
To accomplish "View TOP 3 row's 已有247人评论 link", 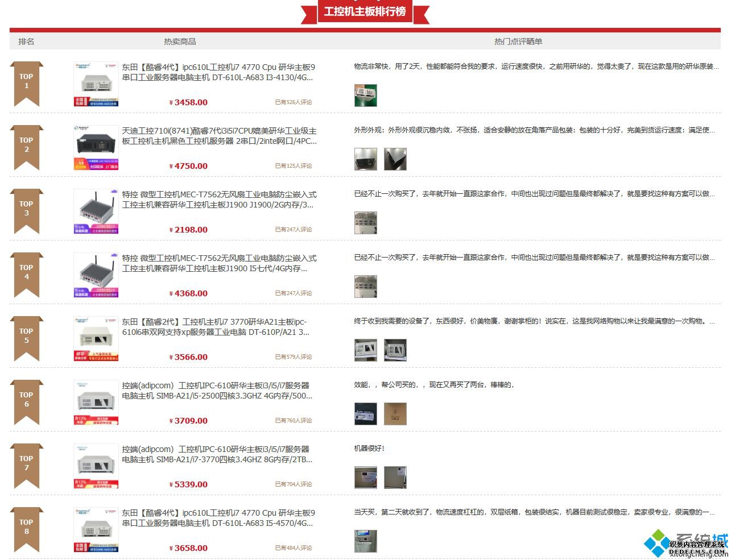I will [294, 230].
